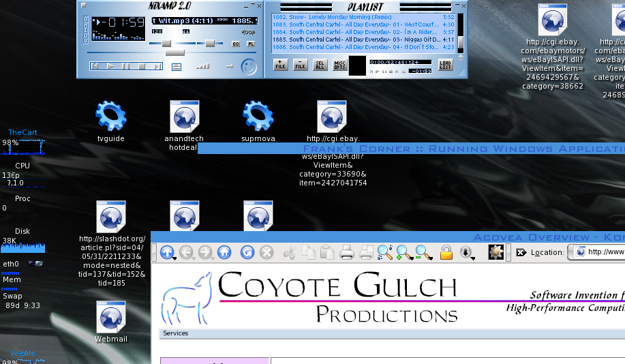The height and width of the screenshot is (364, 625).
Task: Click the Find magnifier icon in Konqueror
Action: coord(384,252)
